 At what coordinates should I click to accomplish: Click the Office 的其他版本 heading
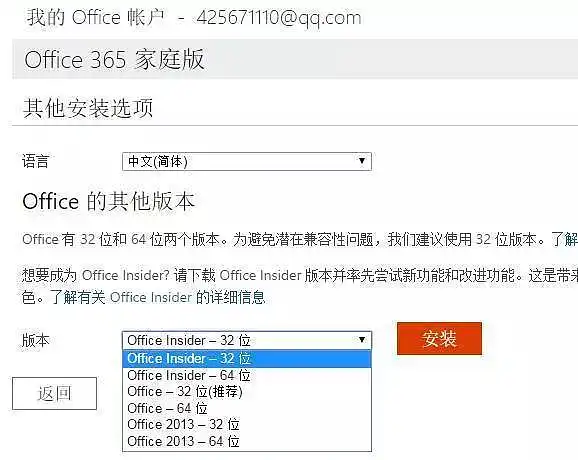pyautogui.click(x=108, y=201)
